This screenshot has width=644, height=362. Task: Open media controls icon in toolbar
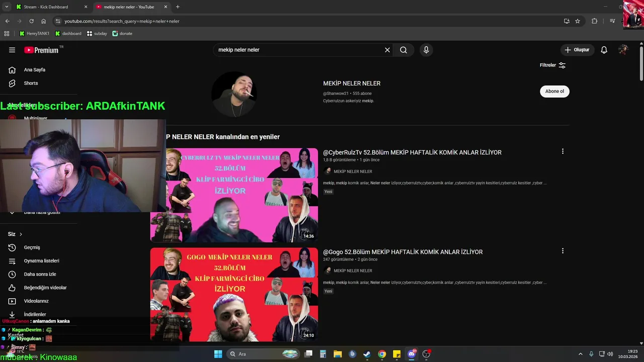pos(612,21)
